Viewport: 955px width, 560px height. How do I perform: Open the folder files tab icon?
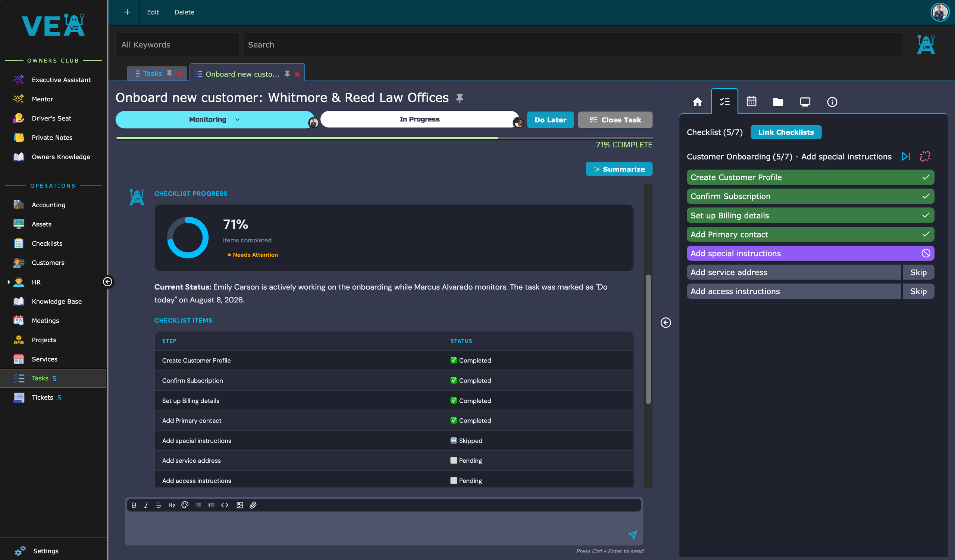pos(778,102)
